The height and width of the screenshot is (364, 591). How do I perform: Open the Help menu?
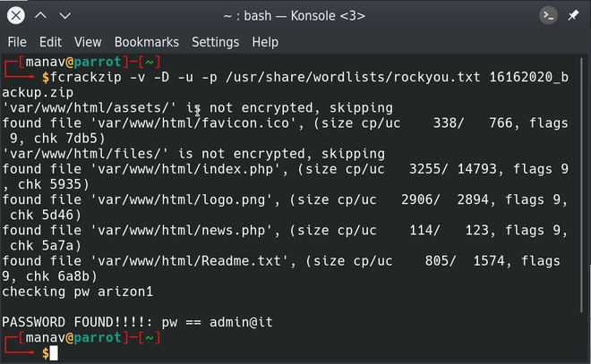(265, 42)
